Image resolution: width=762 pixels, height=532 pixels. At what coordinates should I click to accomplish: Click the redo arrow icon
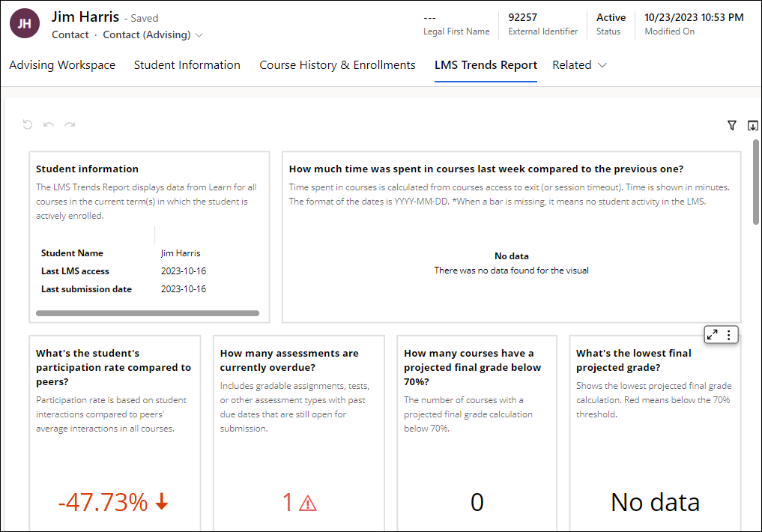click(x=70, y=125)
